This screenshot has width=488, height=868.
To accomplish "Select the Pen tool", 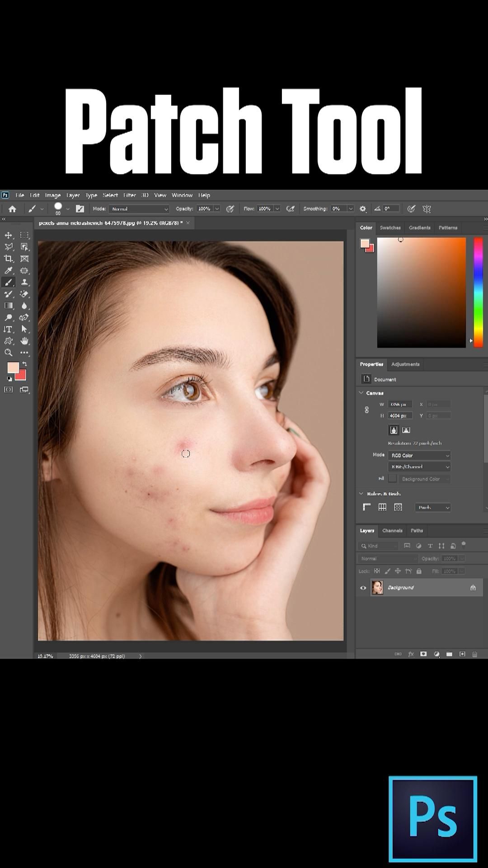I will 24,317.
